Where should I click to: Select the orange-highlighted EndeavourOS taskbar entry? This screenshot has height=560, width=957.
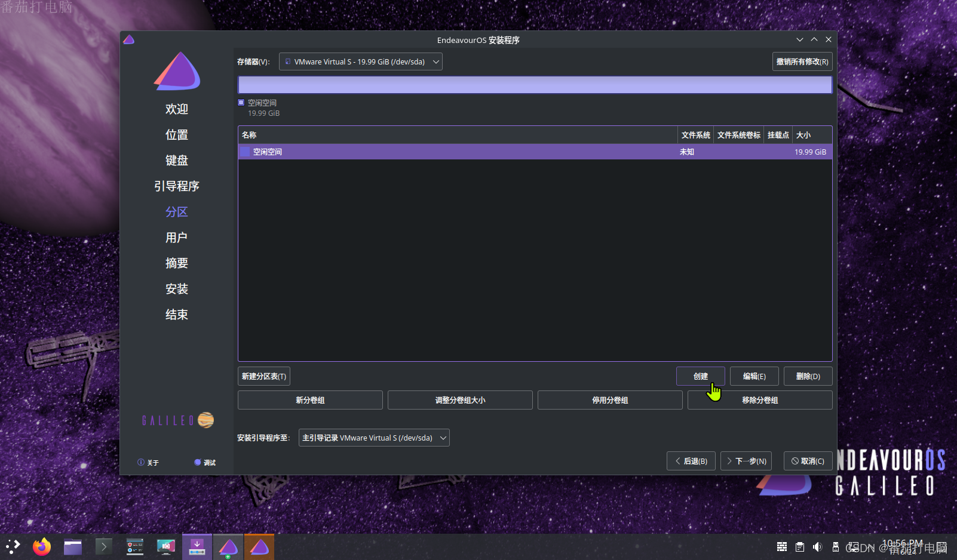point(259,546)
